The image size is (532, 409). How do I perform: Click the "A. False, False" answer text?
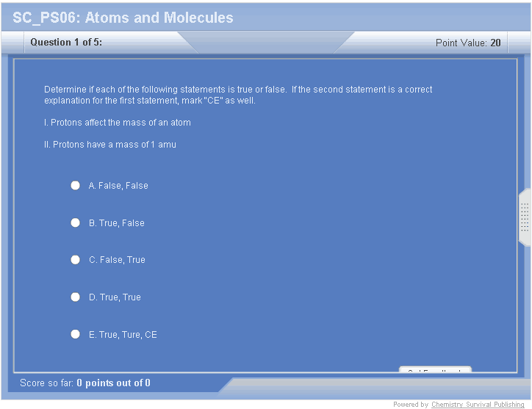118,186
